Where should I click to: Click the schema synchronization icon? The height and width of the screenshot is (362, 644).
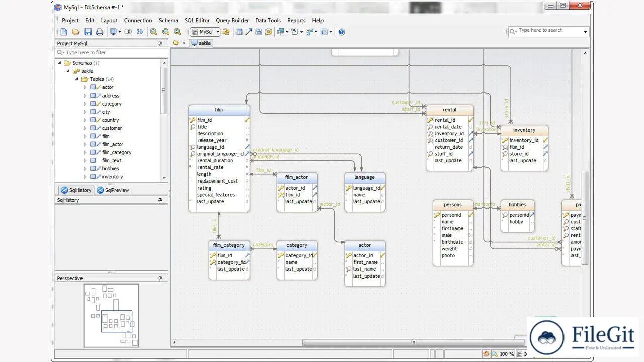tap(309, 32)
